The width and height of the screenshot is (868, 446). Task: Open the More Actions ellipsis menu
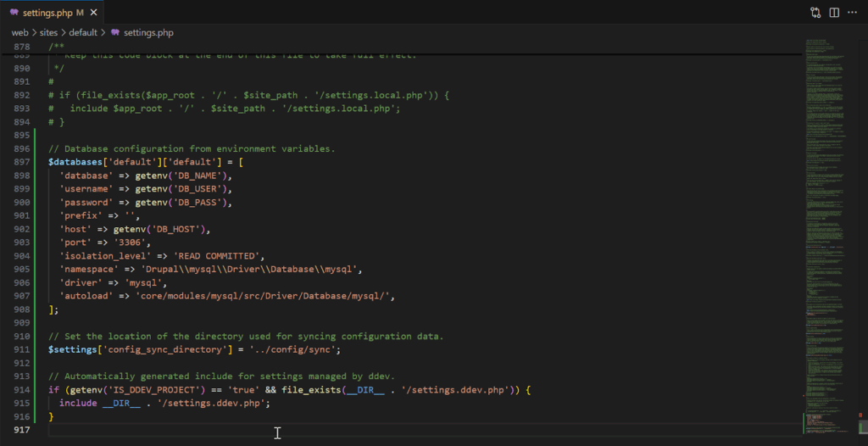tap(853, 13)
